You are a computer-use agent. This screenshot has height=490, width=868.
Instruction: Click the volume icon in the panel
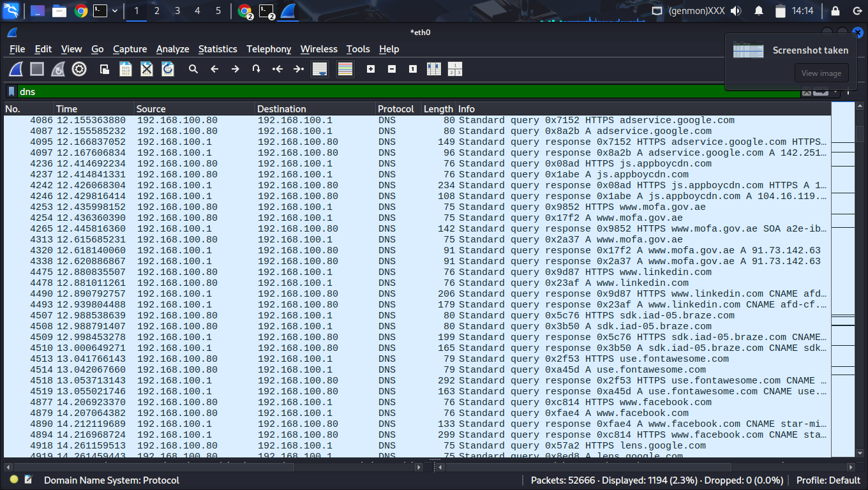[736, 11]
